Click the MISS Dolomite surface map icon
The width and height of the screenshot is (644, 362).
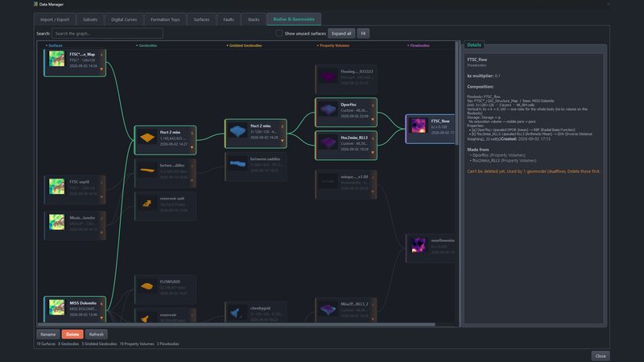56,307
